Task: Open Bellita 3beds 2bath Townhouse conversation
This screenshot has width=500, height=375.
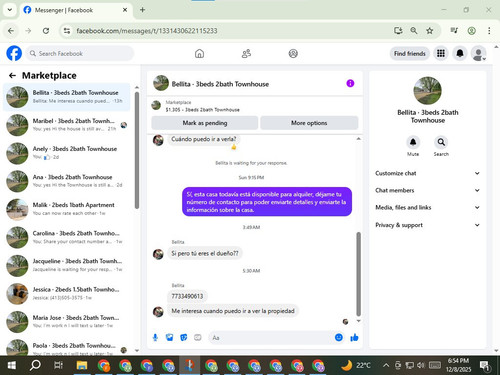Action: tap(66, 97)
